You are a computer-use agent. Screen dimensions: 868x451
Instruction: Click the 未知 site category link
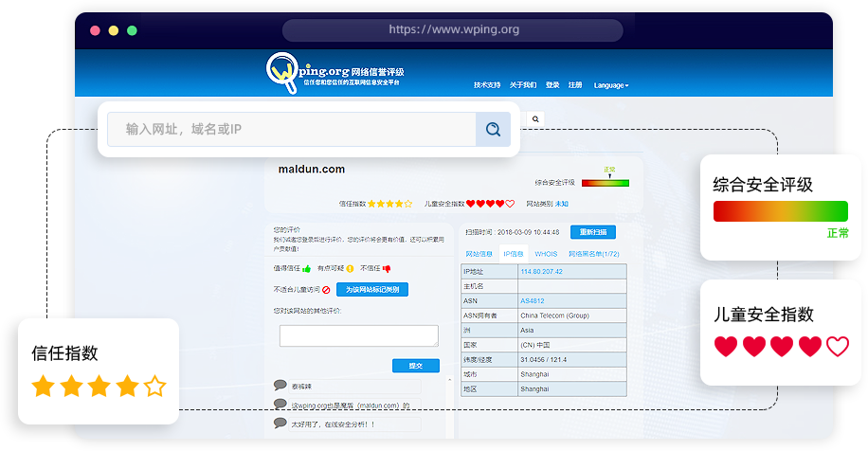561,205
